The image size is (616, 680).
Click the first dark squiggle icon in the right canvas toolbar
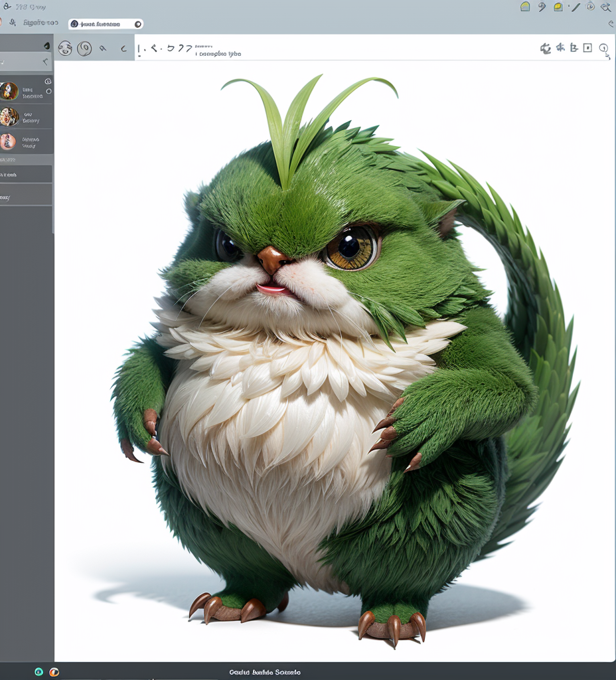(x=546, y=48)
